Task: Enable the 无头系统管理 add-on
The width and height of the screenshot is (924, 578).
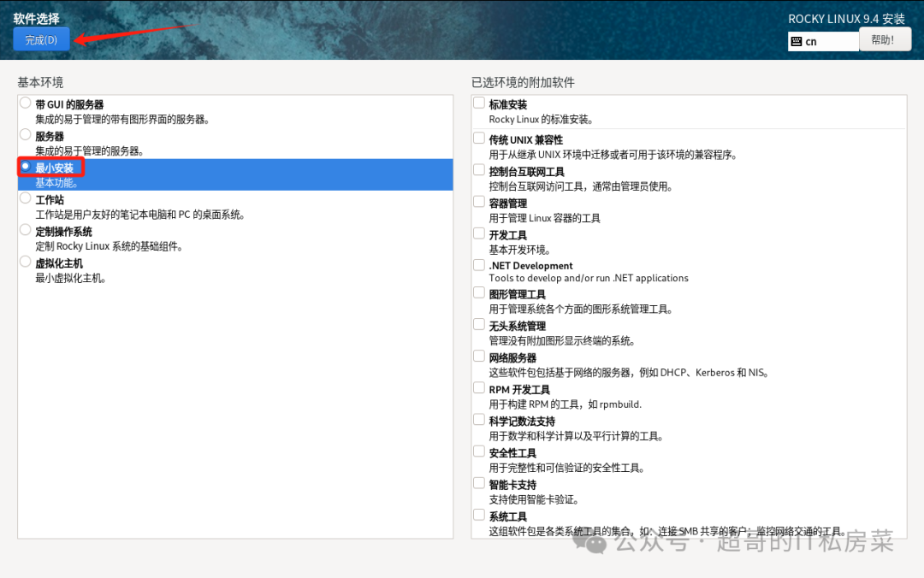Action: point(478,325)
